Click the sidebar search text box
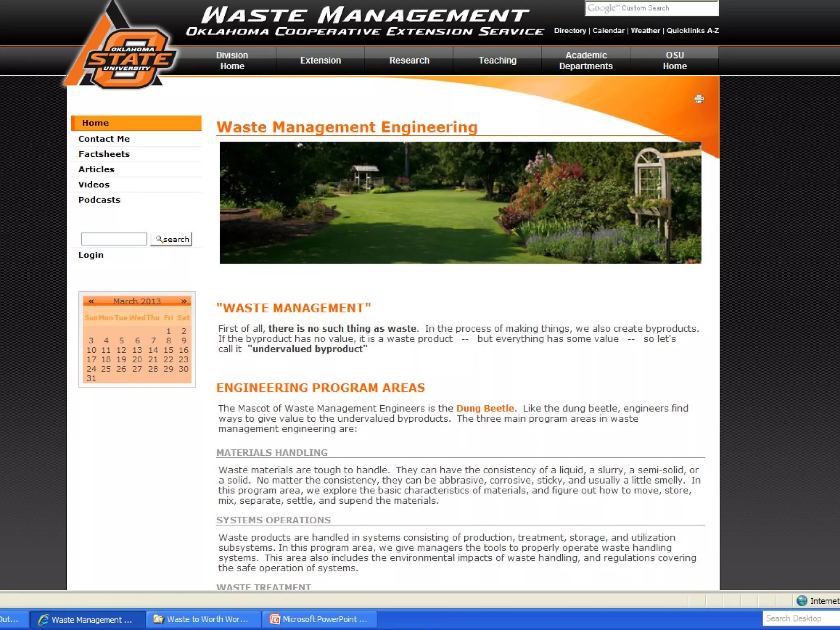This screenshot has width=840, height=630. click(x=114, y=239)
